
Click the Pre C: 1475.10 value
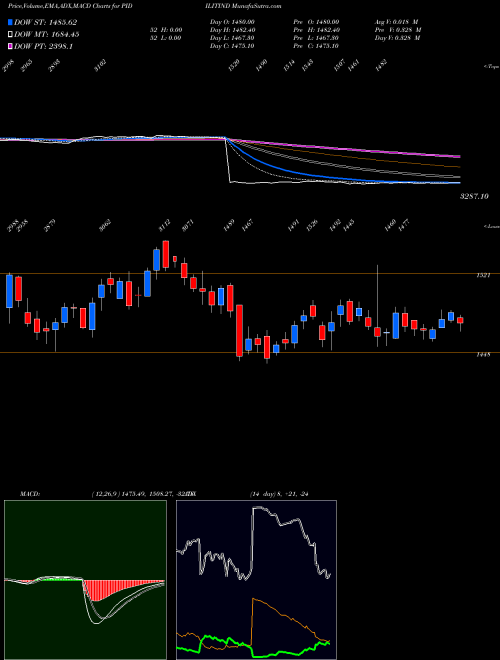pyautogui.click(x=316, y=46)
